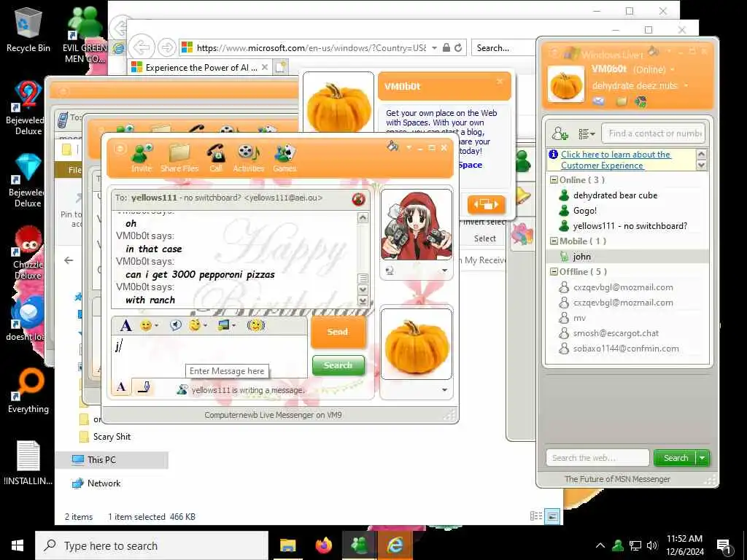Open a new tab in Internet Explorer
The image size is (747, 560).
pos(281,68)
